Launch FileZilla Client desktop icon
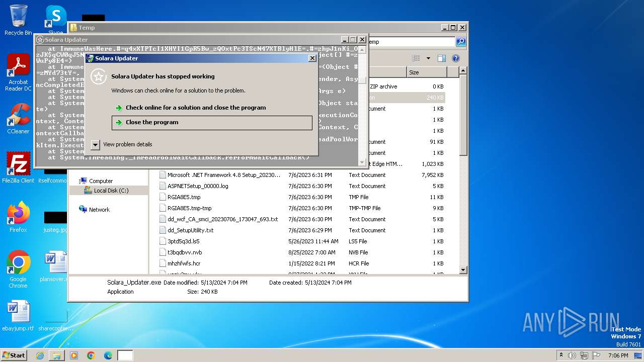The image size is (644, 362). [18, 168]
